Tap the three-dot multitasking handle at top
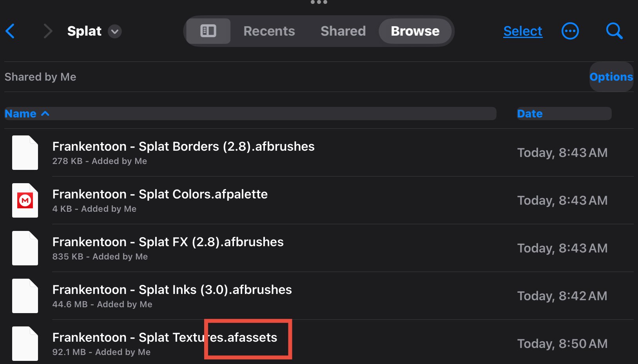This screenshot has width=638, height=364. (319, 2)
